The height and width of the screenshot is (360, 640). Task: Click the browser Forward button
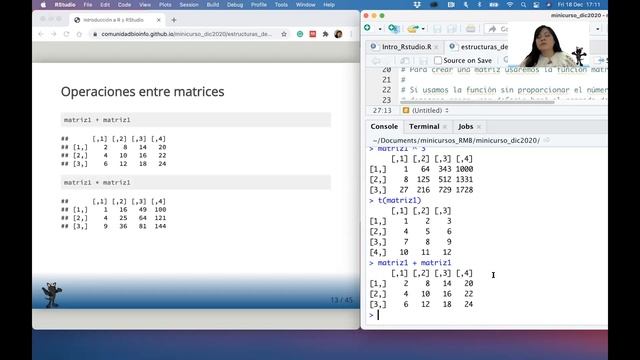53,34
